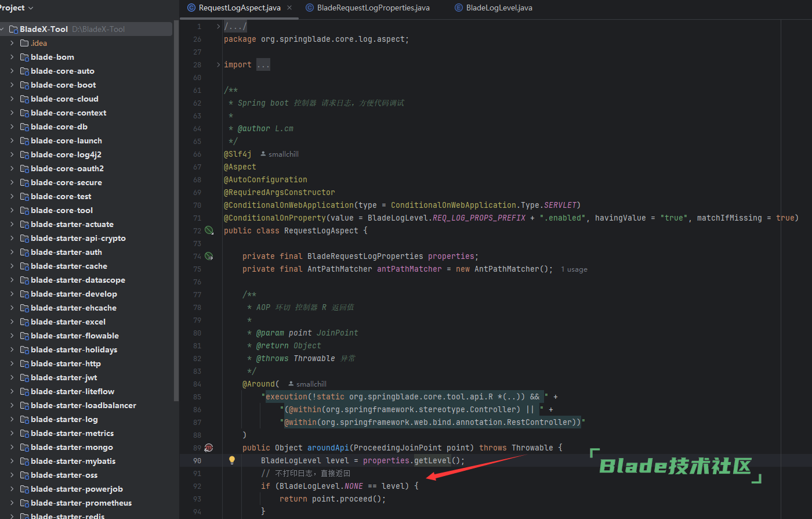Image resolution: width=812 pixels, height=519 pixels.
Task: Click the module icon of blade-starter-mybatis
Action: pyautogui.click(x=24, y=461)
